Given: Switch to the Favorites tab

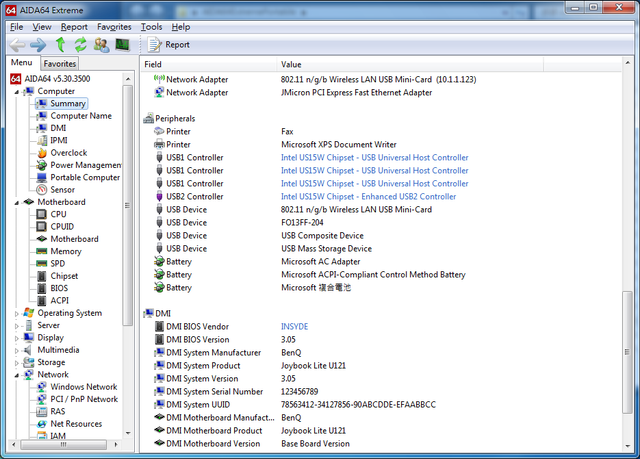Looking at the screenshot, I should tap(60, 63).
